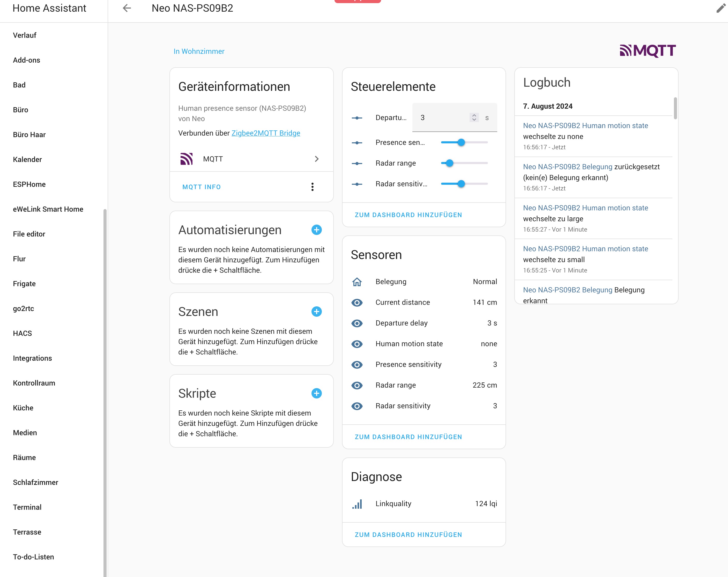Click eye icon beside Current distance
The height and width of the screenshot is (577, 728).
click(357, 302)
